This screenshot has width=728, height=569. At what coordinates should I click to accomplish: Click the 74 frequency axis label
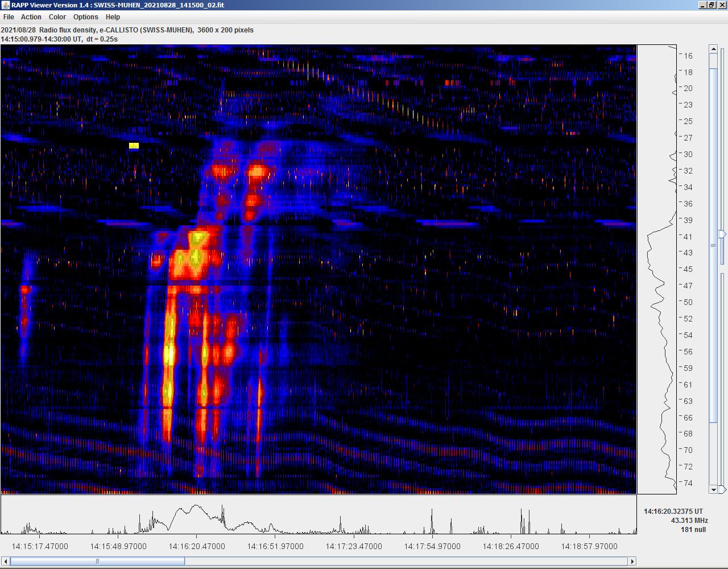click(688, 483)
